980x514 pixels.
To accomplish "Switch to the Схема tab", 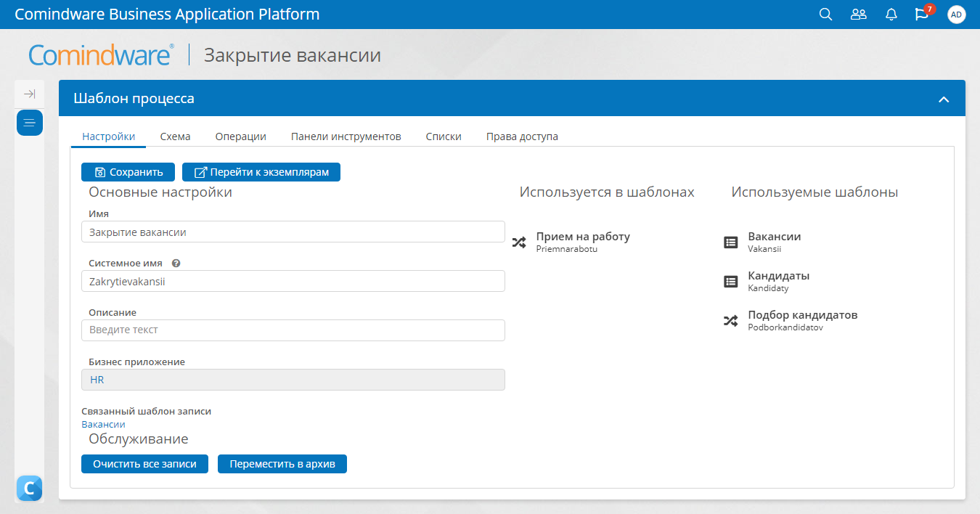I will [175, 136].
